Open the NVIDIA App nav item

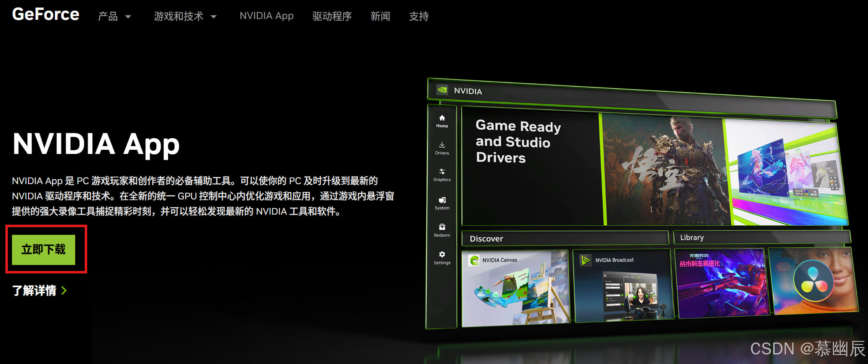click(x=266, y=16)
